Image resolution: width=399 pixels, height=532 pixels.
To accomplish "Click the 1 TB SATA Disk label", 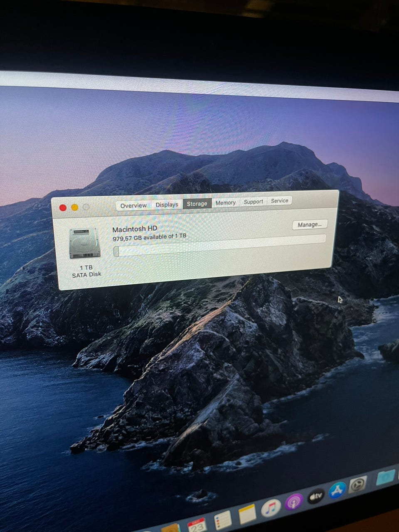I will coord(86,271).
